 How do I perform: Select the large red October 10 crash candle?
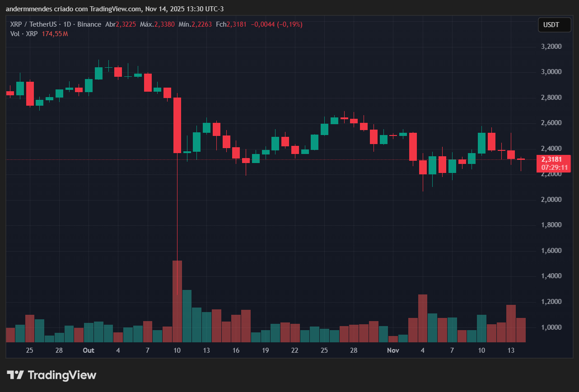pyautogui.click(x=177, y=124)
